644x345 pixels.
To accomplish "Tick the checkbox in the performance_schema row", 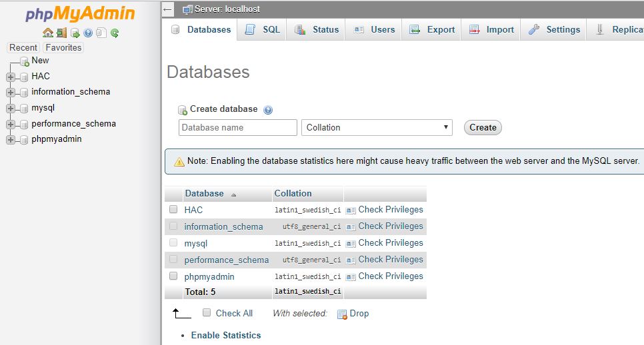I will click(173, 259).
